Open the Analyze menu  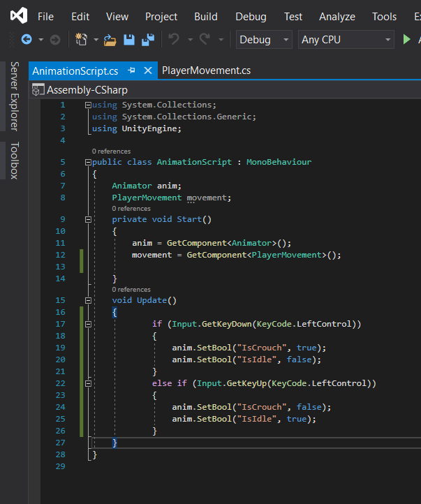tap(337, 16)
